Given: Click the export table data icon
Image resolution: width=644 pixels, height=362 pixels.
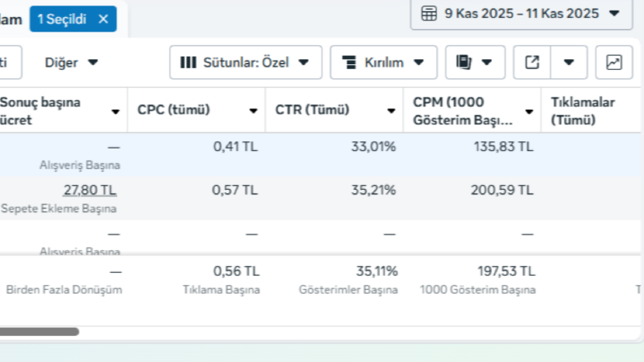Looking at the screenshot, I should [532, 62].
